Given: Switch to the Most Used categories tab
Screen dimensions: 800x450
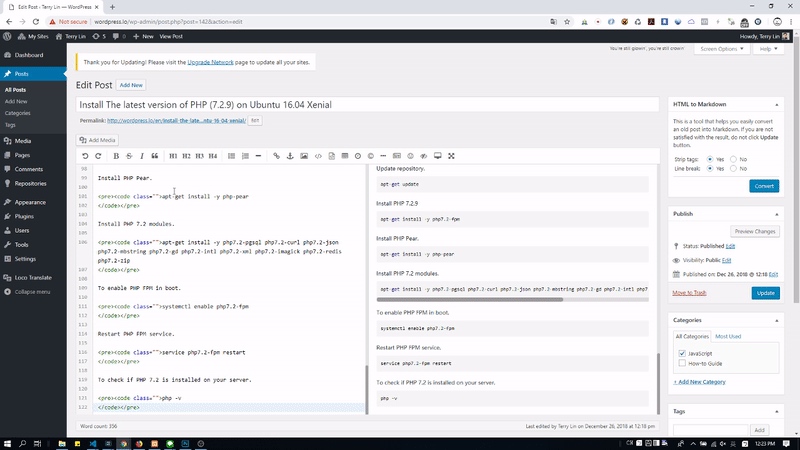Looking at the screenshot, I should pyautogui.click(x=728, y=336).
